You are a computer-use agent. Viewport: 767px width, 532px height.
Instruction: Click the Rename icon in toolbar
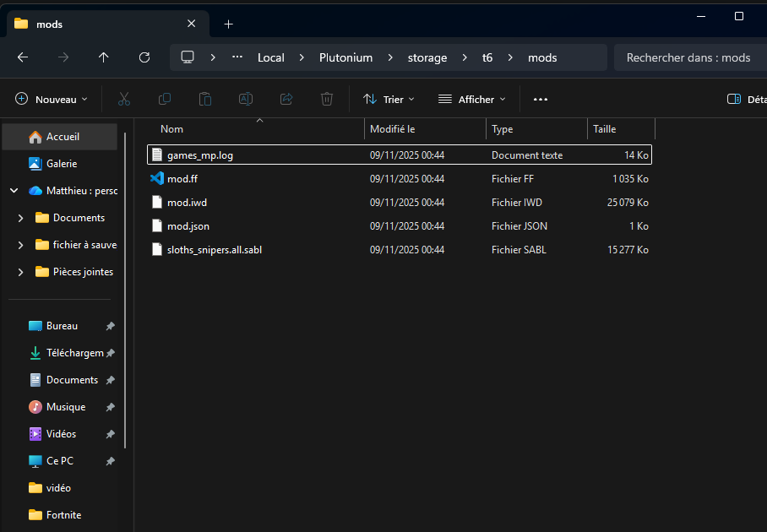coord(246,100)
